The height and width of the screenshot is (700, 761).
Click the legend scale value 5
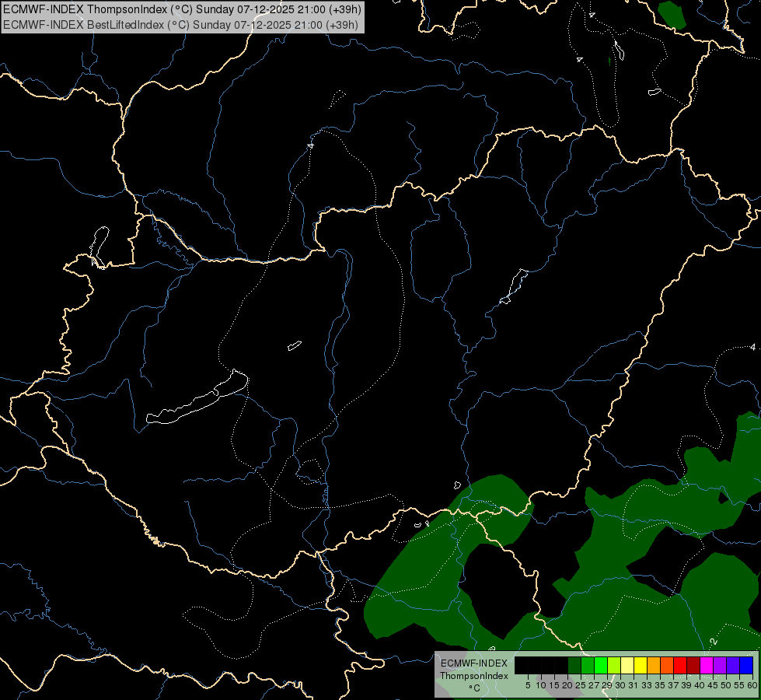point(528,685)
